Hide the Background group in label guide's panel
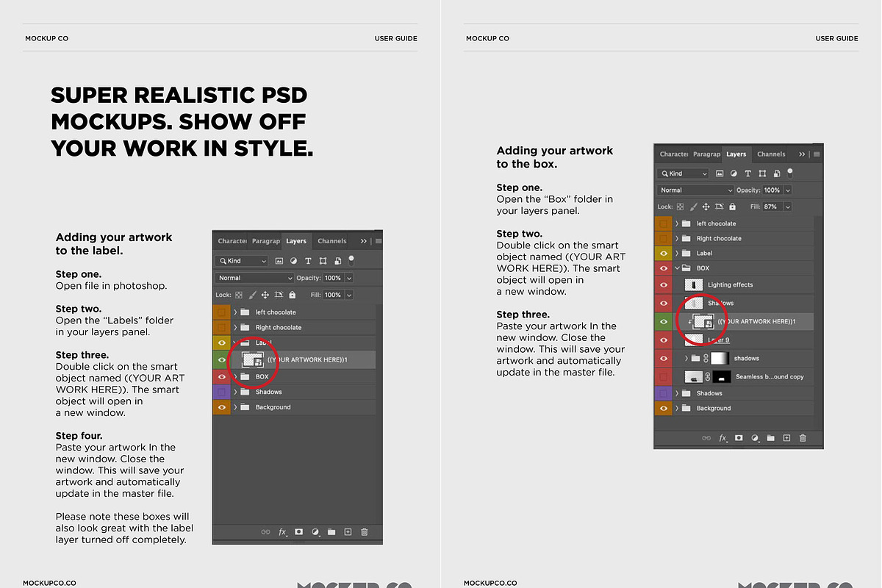882x588 pixels. pos(221,407)
